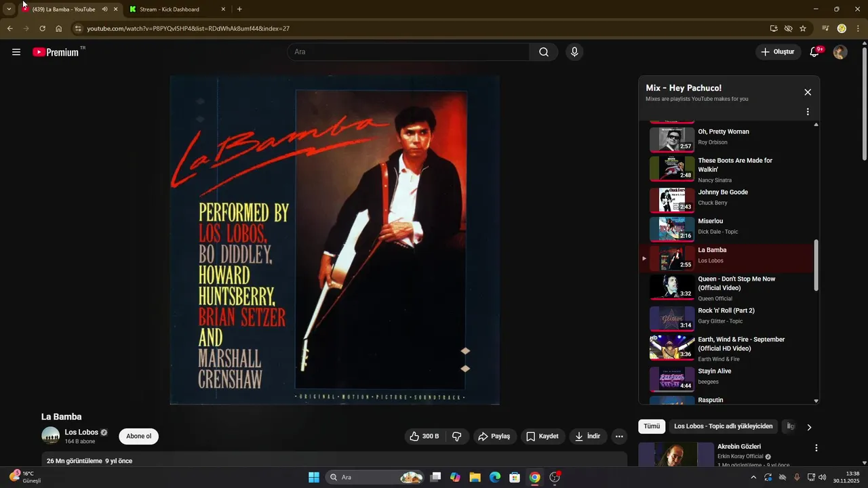This screenshot has width=868, height=488.
Task: Open a new browser tab
Action: pos(239,9)
